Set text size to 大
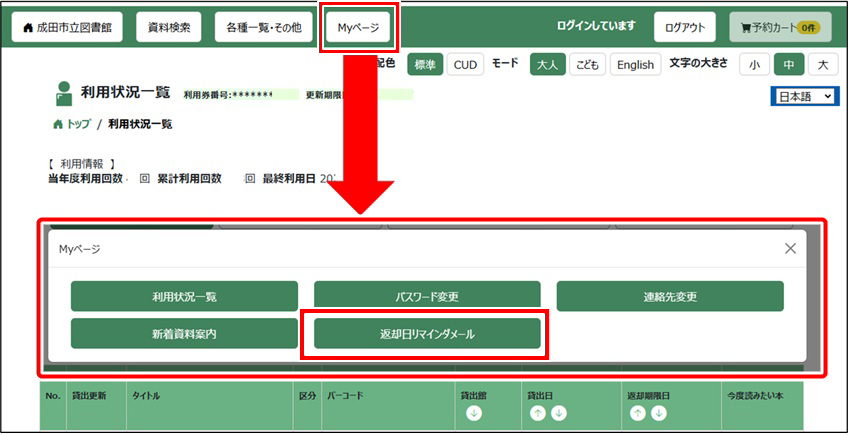This screenshot has width=851, height=435. coord(823,65)
